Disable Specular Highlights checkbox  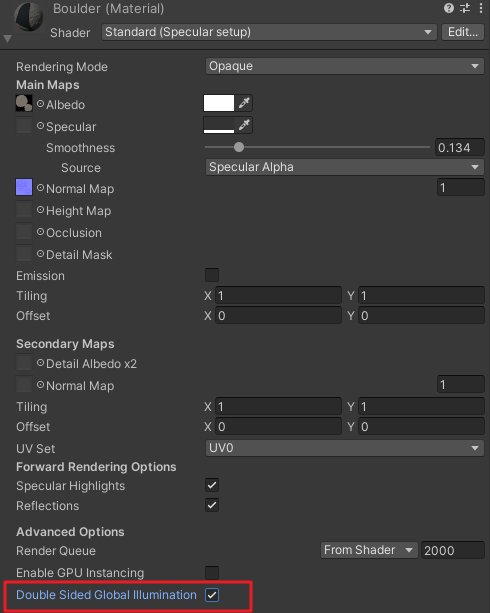[x=212, y=485]
